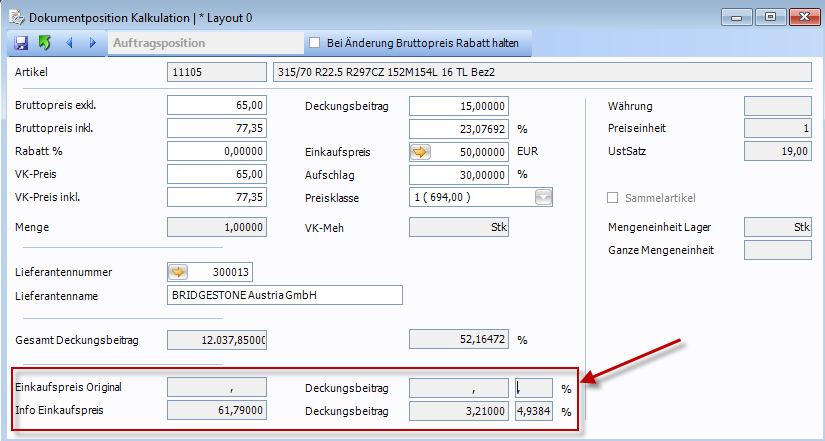Viewport: 825px width, 441px height.
Task: Click the Bruttopreis exkl. input field
Action: pyautogui.click(x=217, y=106)
